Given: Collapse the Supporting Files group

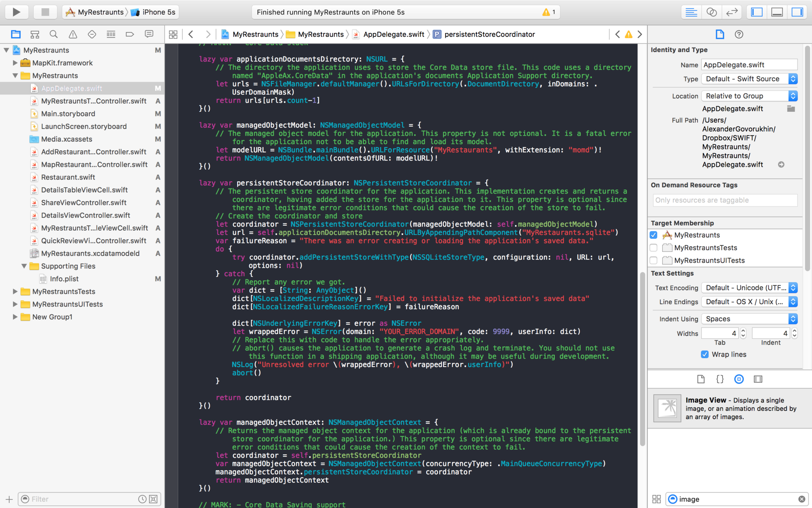Looking at the screenshot, I should tap(24, 266).
